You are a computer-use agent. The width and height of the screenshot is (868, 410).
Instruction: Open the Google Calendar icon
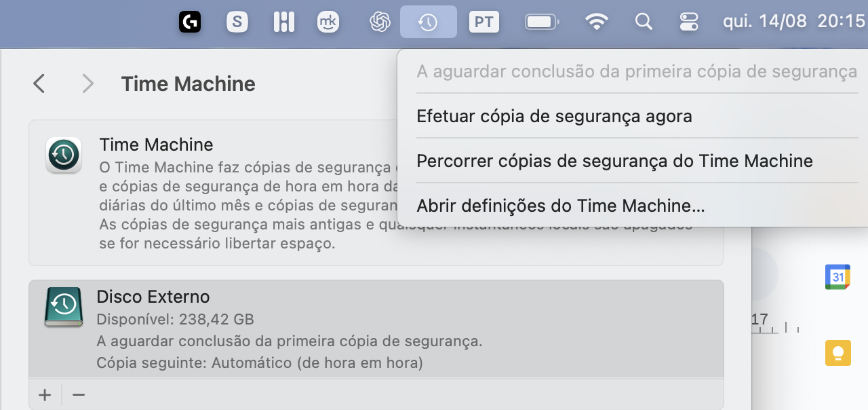click(x=838, y=277)
